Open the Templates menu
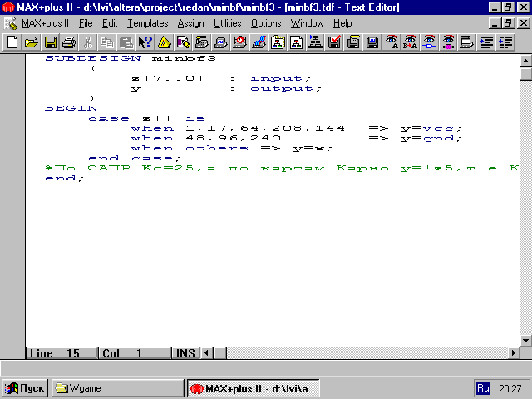This screenshot has width=532, height=399. coord(148,23)
